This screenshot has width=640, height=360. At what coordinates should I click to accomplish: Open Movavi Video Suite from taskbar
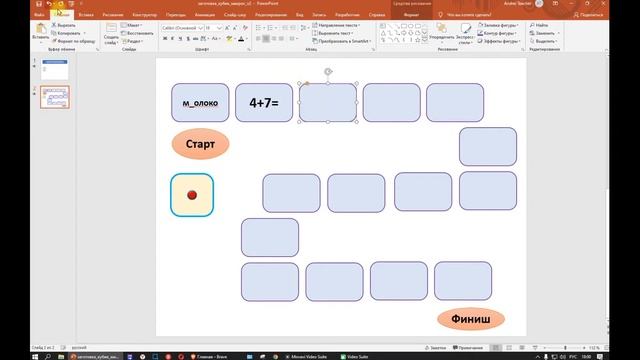(306, 357)
